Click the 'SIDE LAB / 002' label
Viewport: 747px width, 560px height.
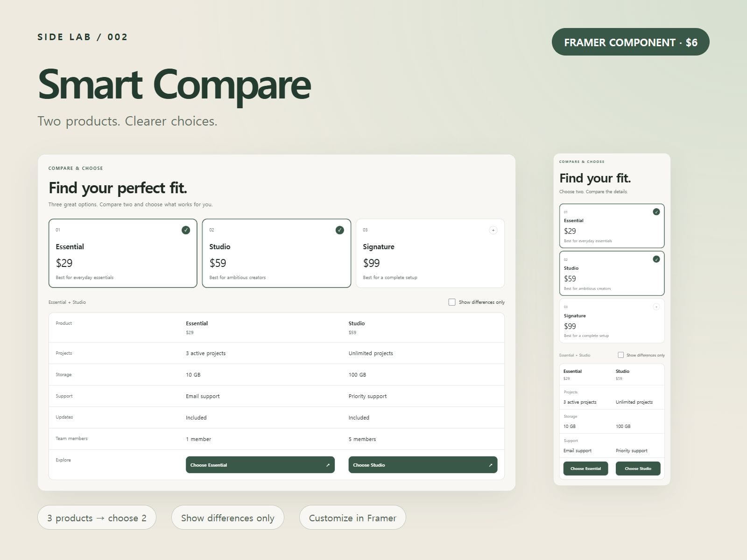click(x=82, y=37)
